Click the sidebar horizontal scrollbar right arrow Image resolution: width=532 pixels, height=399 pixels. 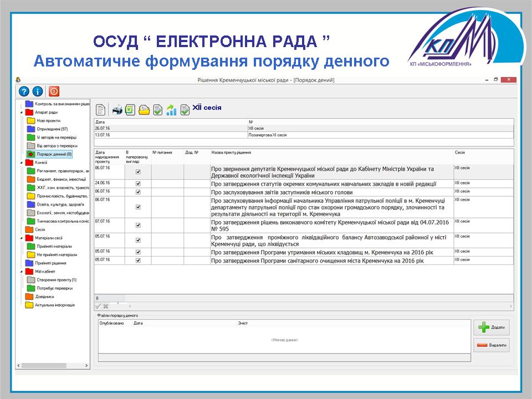click(x=88, y=366)
